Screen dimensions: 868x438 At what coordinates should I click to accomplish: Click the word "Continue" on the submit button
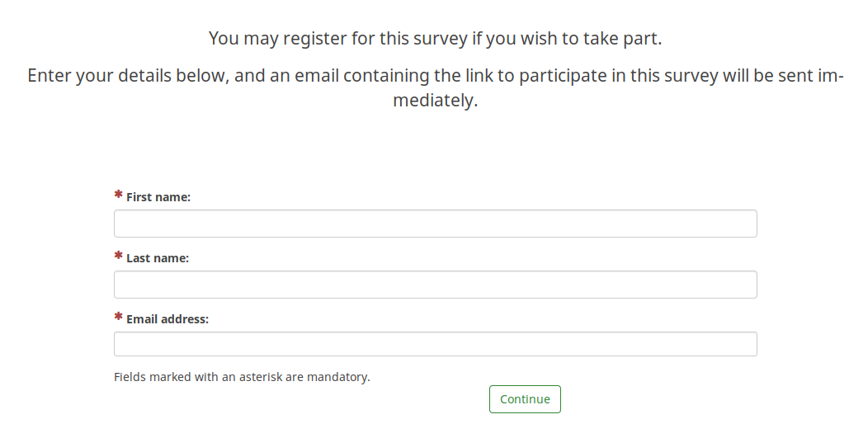point(525,399)
